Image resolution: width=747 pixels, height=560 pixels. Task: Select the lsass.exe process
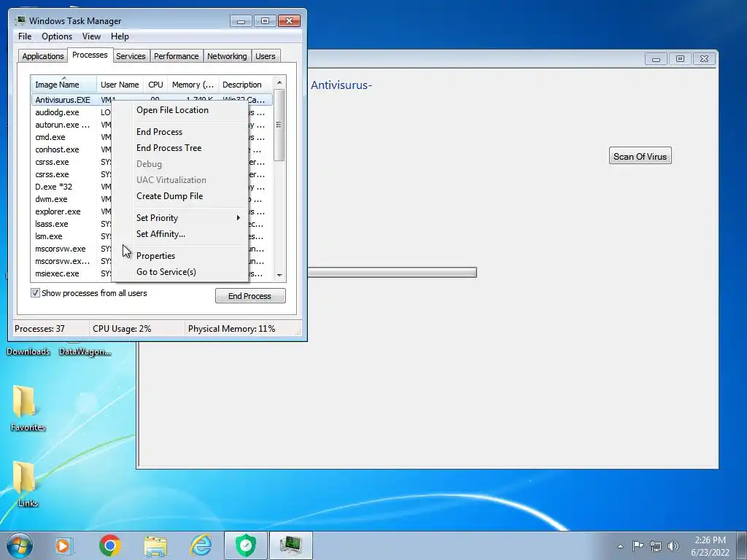coord(52,224)
